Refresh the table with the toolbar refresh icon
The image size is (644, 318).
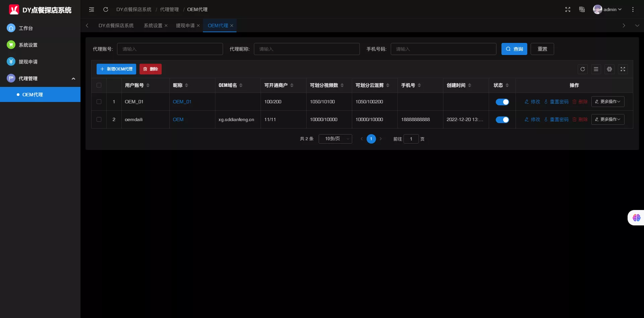(x=583, y=69)
